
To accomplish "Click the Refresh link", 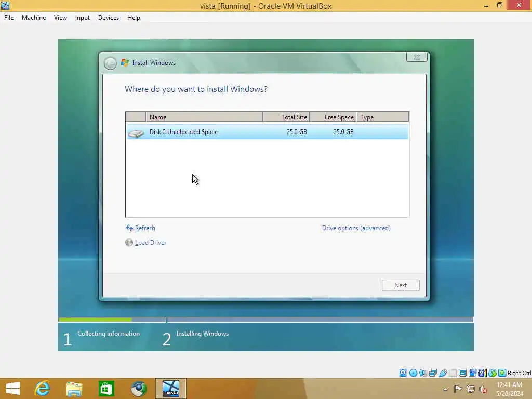I will 145,228.
